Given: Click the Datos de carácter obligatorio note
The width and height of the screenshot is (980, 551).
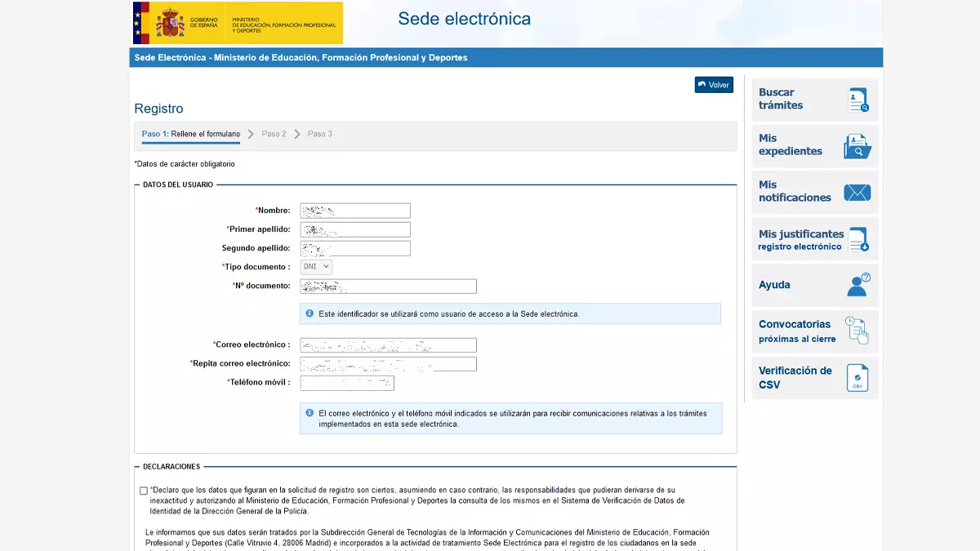Looking at the screenshot, I should (x=185, y=164).
